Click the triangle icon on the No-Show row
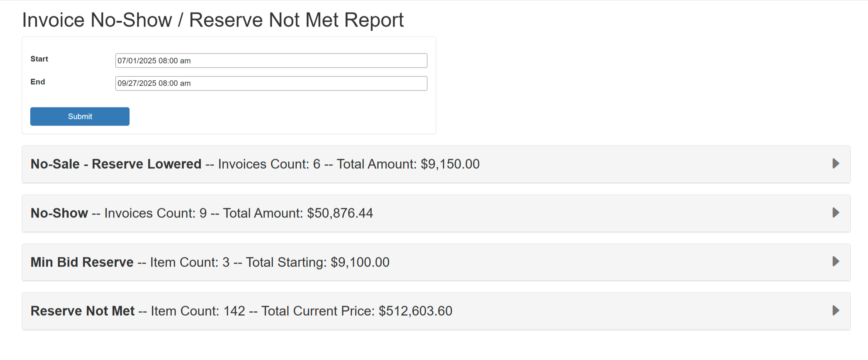Viewport: 868px width, 360px height. 836,213
